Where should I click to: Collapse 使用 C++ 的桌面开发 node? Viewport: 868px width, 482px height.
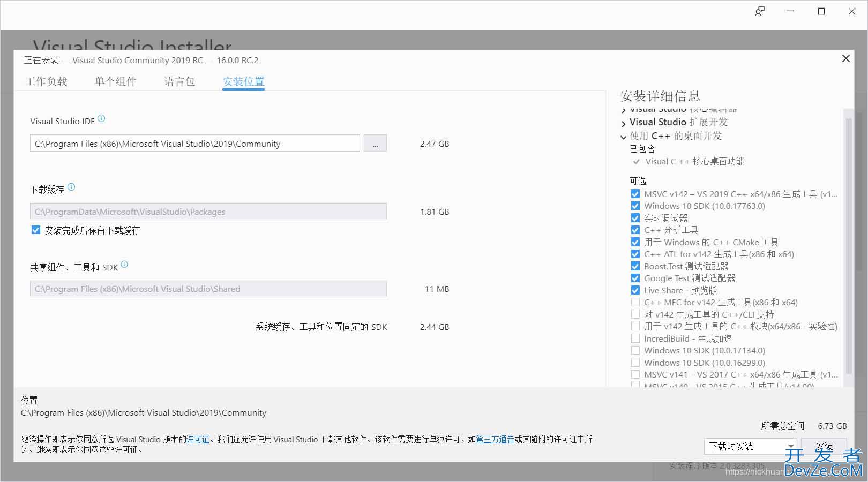click(623, 137)
